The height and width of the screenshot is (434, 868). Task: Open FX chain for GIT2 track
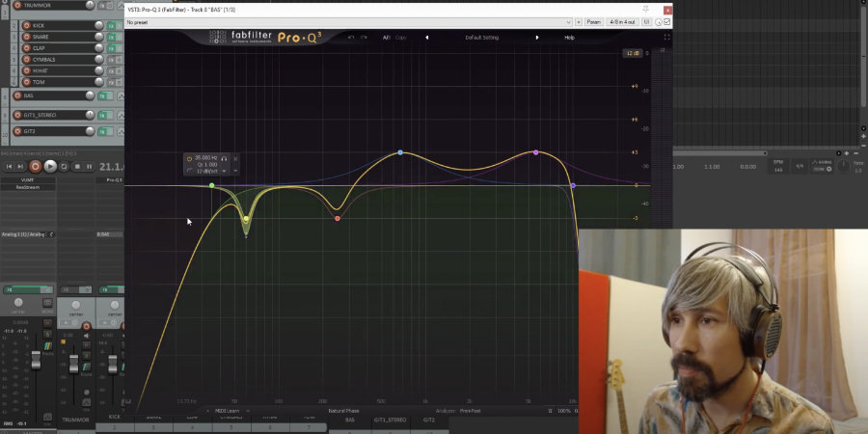(x=102, y=131)
